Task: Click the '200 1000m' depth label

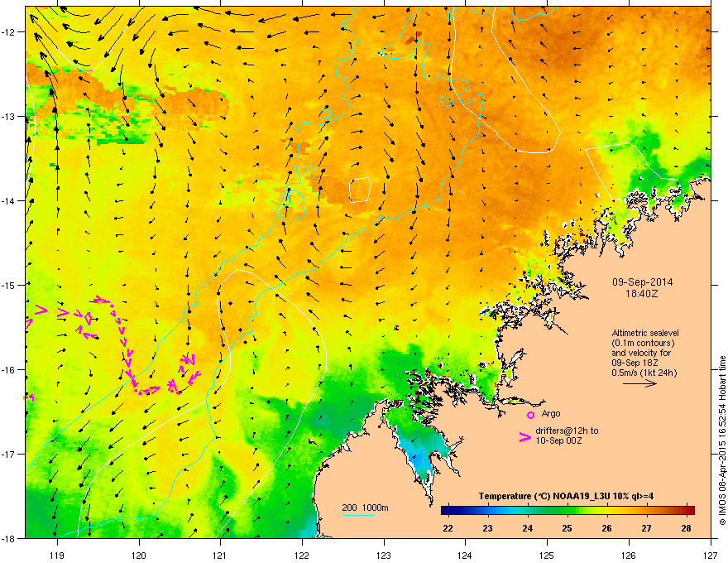Action: (365, 508)
